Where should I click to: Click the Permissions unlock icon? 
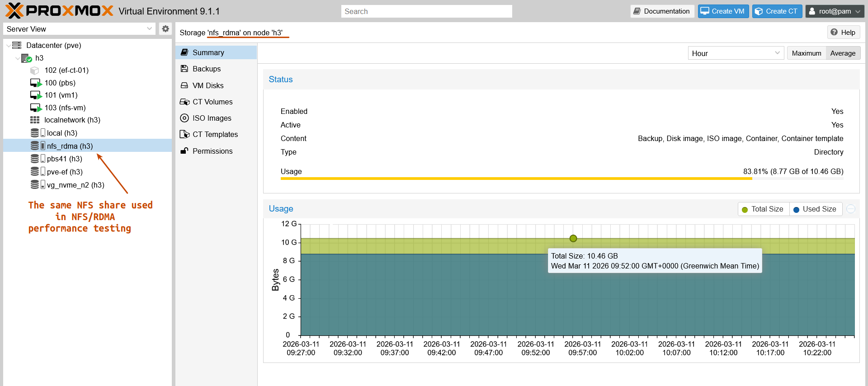tap(184, 151)
